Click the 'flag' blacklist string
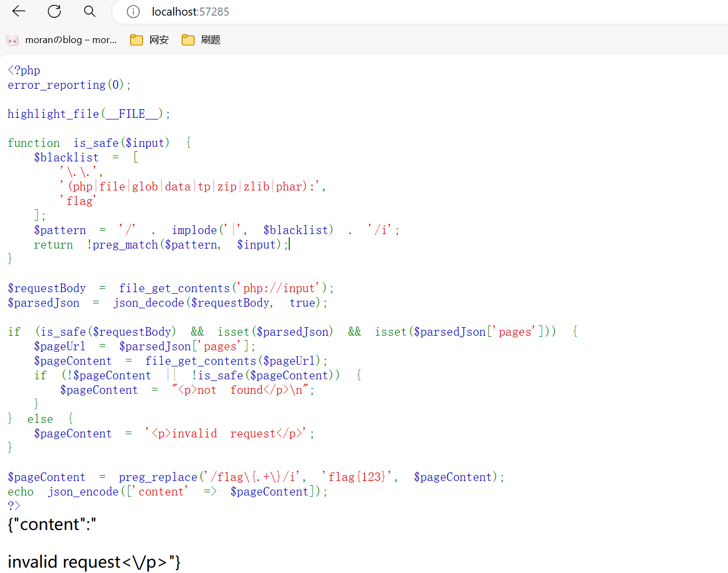728x573 pixels. point(78,201)
